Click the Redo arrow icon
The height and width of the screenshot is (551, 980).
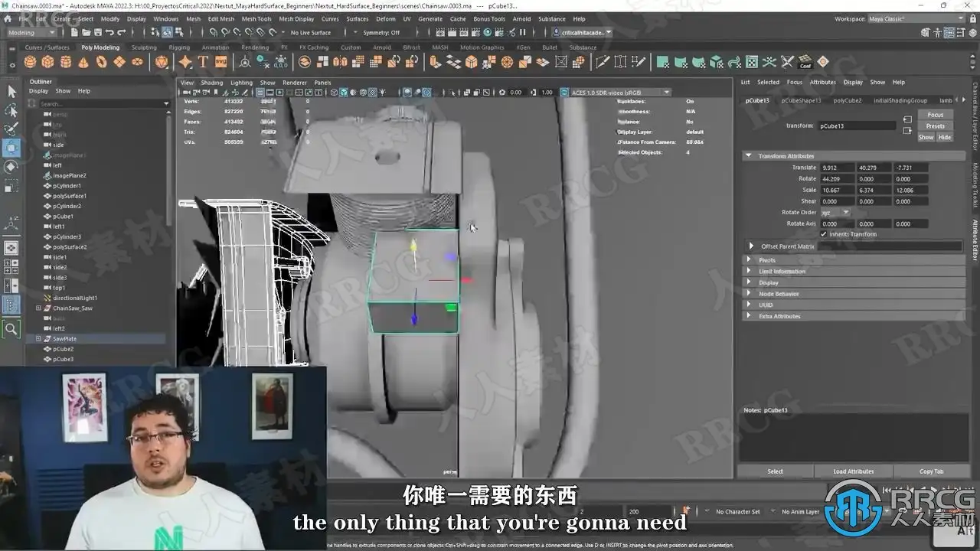122,32
